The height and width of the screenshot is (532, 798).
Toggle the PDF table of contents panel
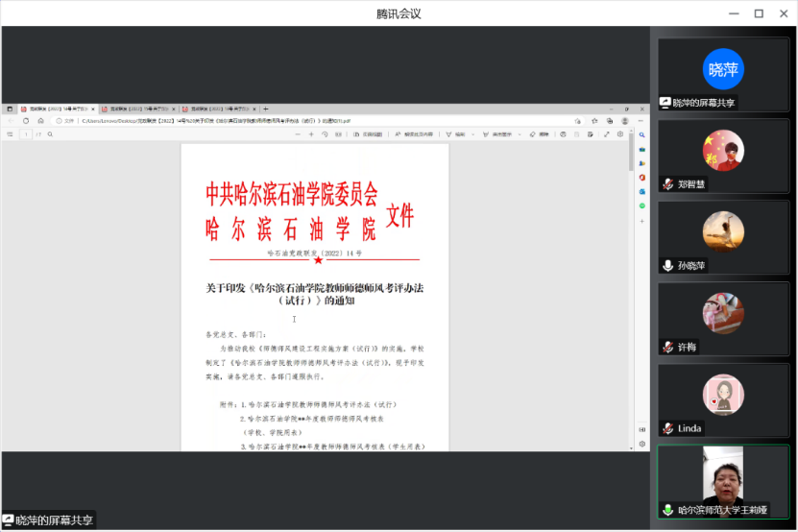pos(11,134)
